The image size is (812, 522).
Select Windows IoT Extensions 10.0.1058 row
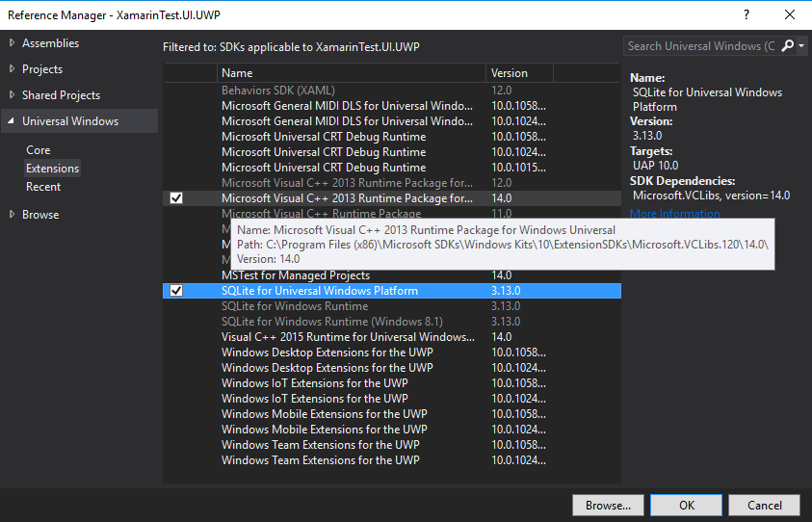392,383
